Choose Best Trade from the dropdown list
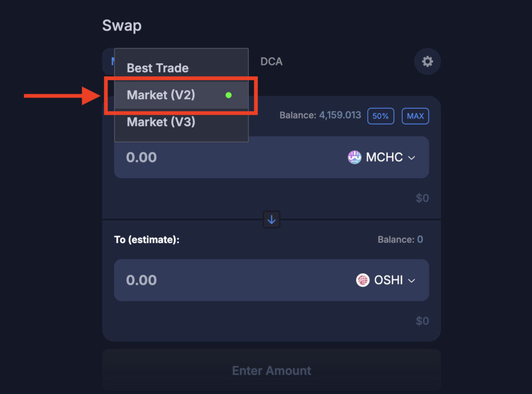This screenshot has width=532, height=394. (158, 68)
